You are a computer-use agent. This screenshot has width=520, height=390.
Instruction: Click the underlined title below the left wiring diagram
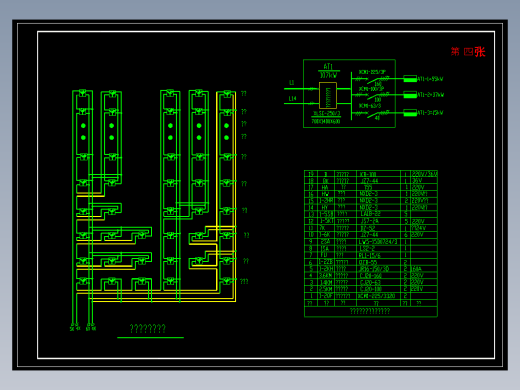point(148,329)
